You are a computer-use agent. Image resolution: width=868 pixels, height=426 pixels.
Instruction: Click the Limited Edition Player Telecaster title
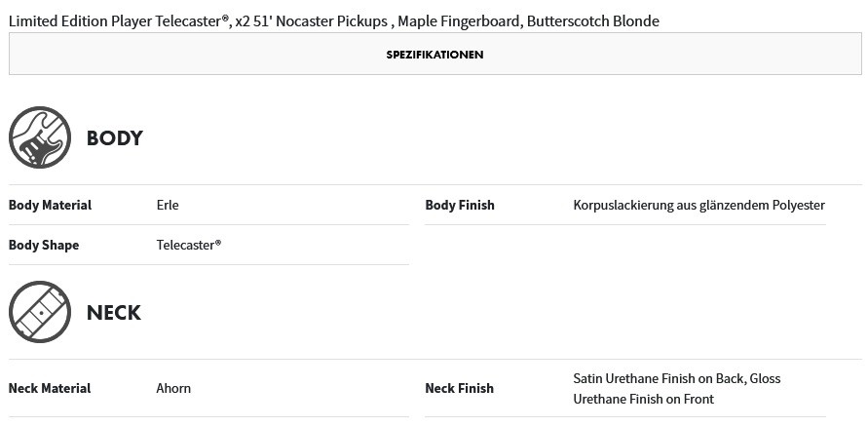(119, 21)
